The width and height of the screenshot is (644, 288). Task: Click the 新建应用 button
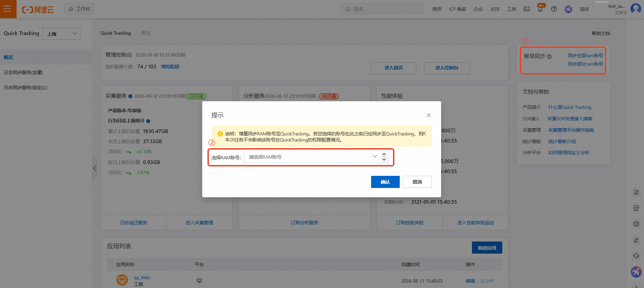[487, 248]
